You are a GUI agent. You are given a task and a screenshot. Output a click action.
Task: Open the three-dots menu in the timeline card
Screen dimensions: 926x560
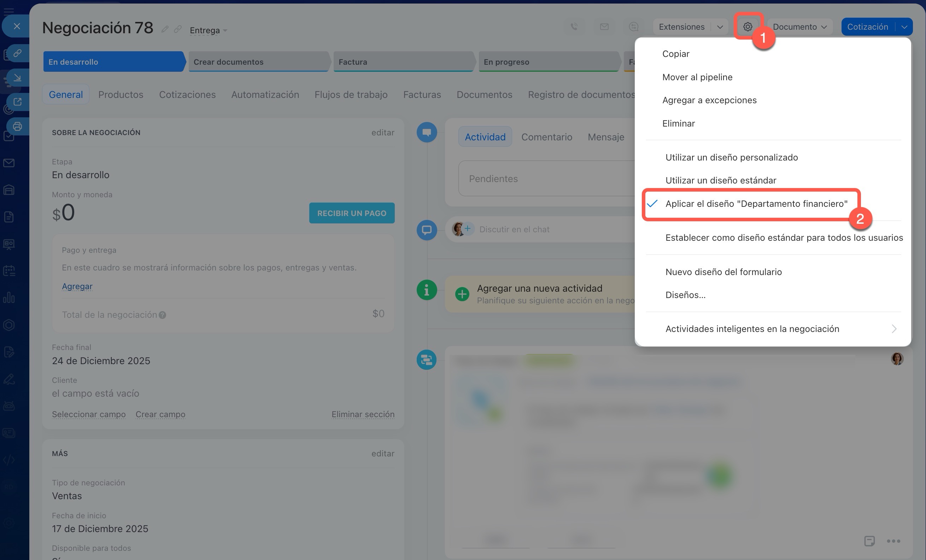893,541
